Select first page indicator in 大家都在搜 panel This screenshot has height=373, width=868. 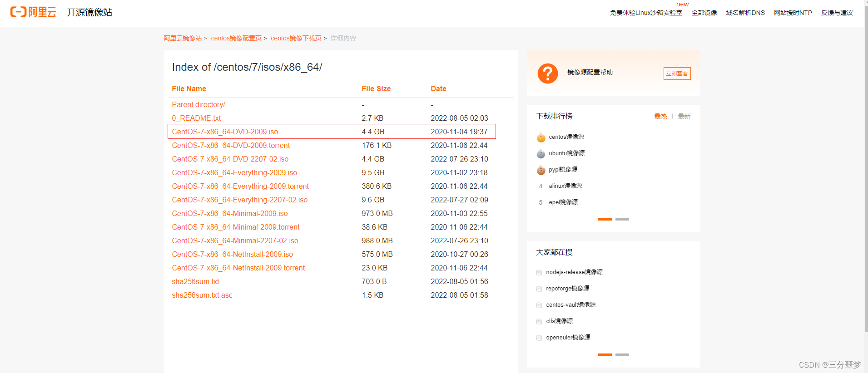[x=605, y=354]
